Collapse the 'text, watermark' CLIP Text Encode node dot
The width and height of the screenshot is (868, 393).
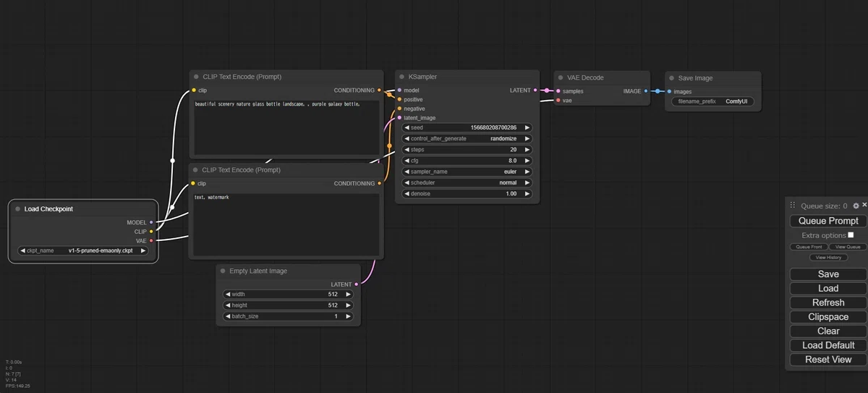[x=195, y=170]
